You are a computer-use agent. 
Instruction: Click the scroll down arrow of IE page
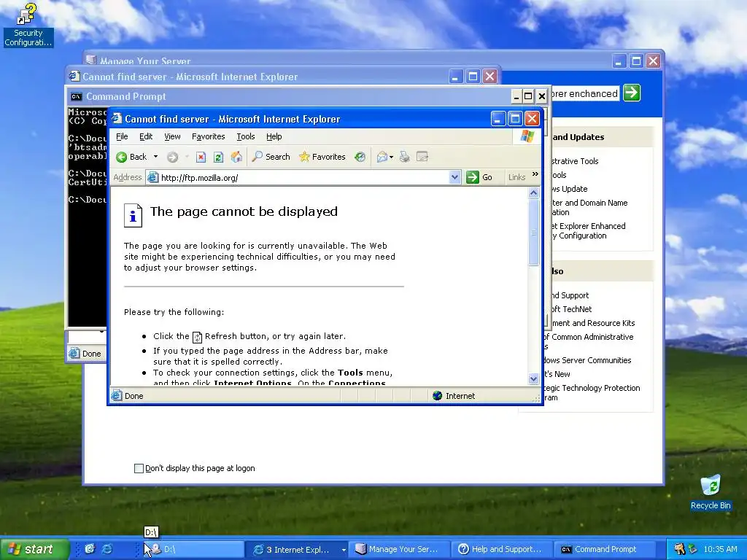tap(533, 379)
